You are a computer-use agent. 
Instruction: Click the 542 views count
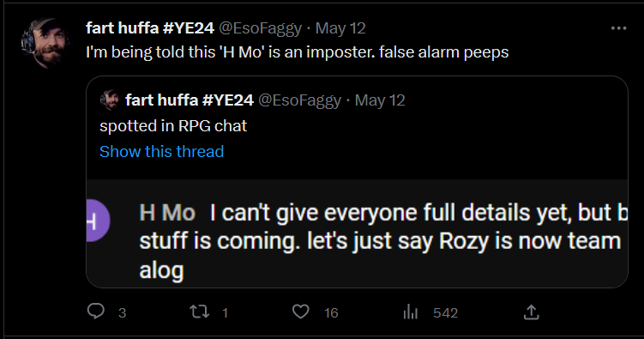click(x=445, y=313)
